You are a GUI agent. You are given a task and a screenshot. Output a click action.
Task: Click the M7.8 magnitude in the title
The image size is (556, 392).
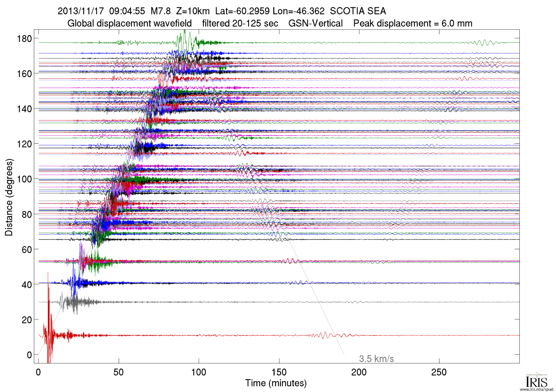coord(160,11)
